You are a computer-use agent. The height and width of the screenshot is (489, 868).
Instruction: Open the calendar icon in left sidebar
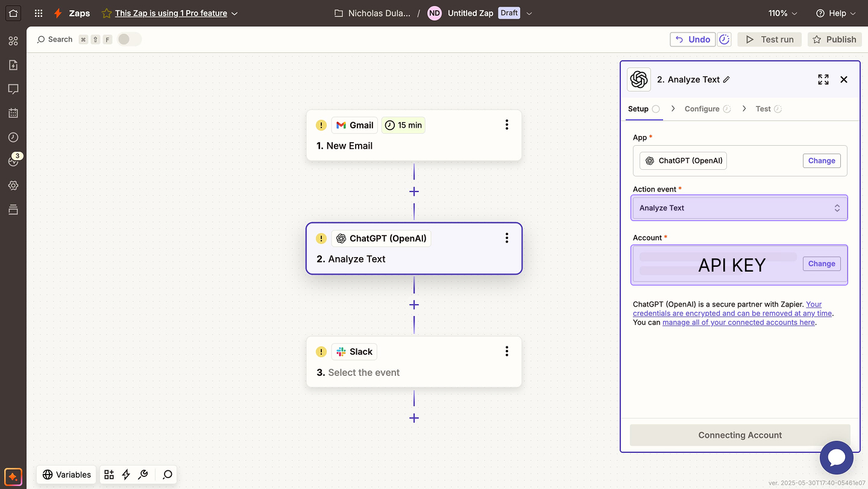(13, 113)
